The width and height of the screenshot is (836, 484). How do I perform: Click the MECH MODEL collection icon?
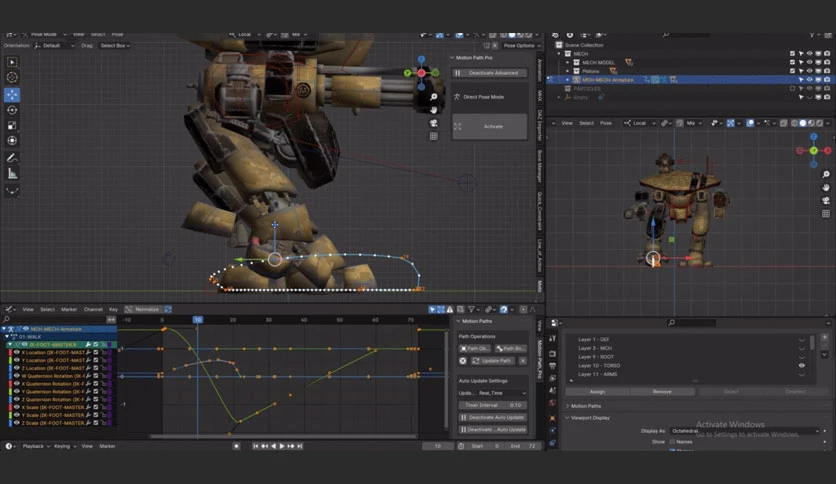coord(576,62)
